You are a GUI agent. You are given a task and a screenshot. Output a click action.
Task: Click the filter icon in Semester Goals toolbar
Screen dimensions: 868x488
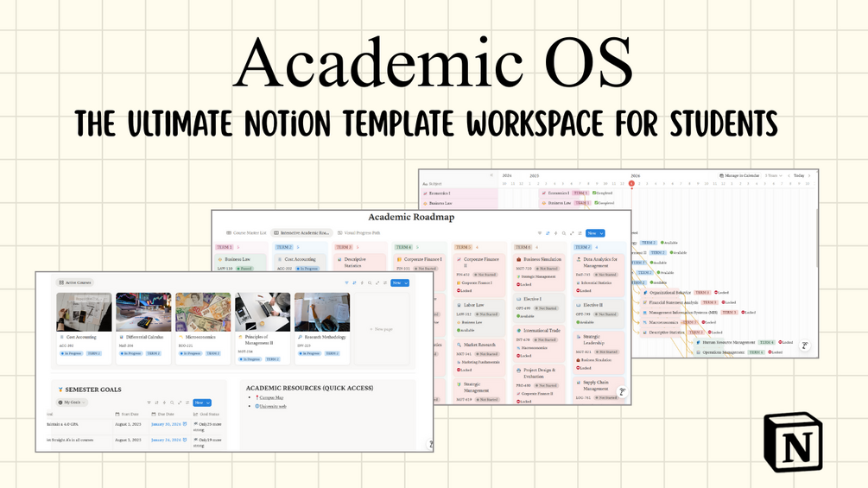tap(149, 402)
